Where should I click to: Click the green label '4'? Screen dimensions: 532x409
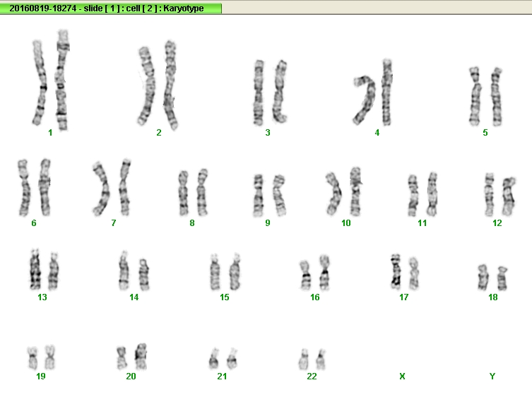point(377,133)
